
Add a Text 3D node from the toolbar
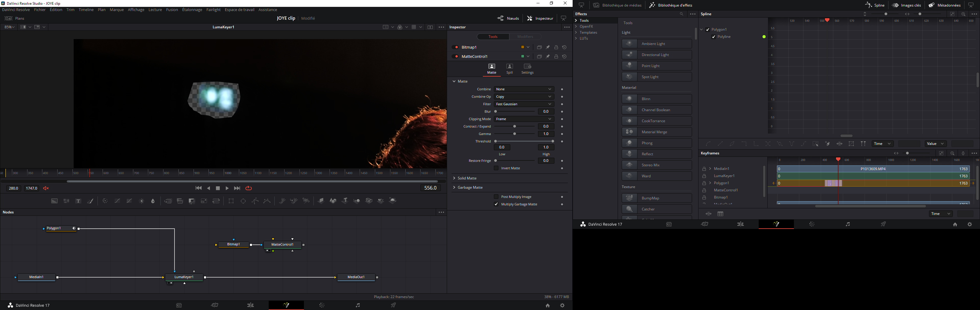point(345,200)
